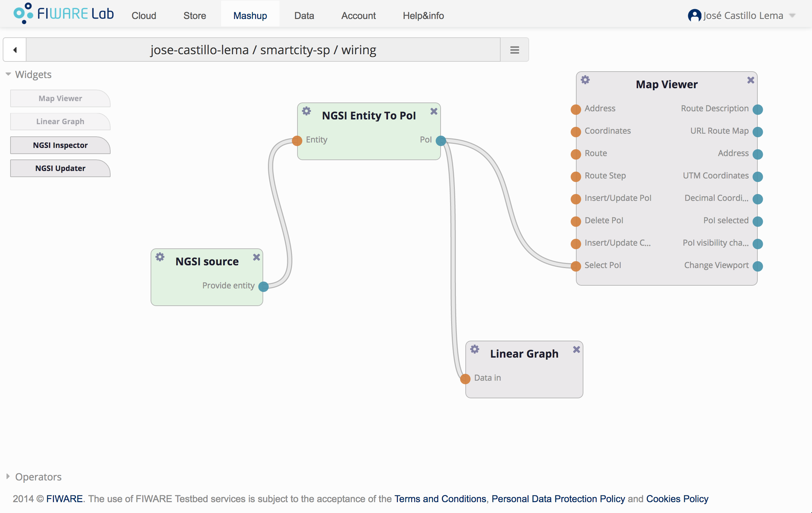Click the Map Viewer gear icon
The height and width of the screenshot is (513, 812).
point(585,80)
